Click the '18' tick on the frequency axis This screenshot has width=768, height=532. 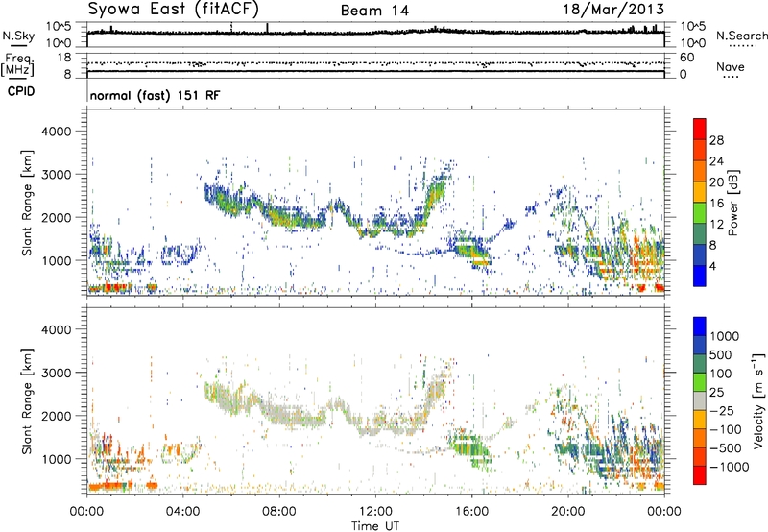pos(64,58)
